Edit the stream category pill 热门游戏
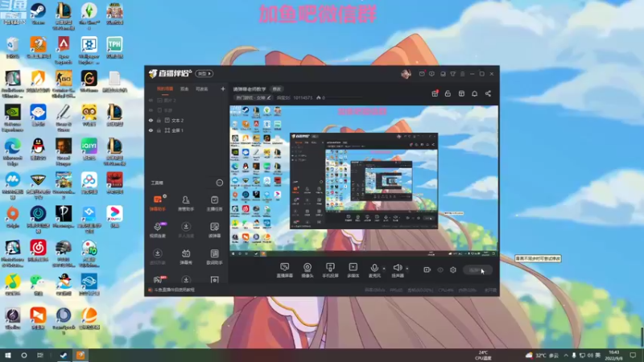 tap(253, 97)
